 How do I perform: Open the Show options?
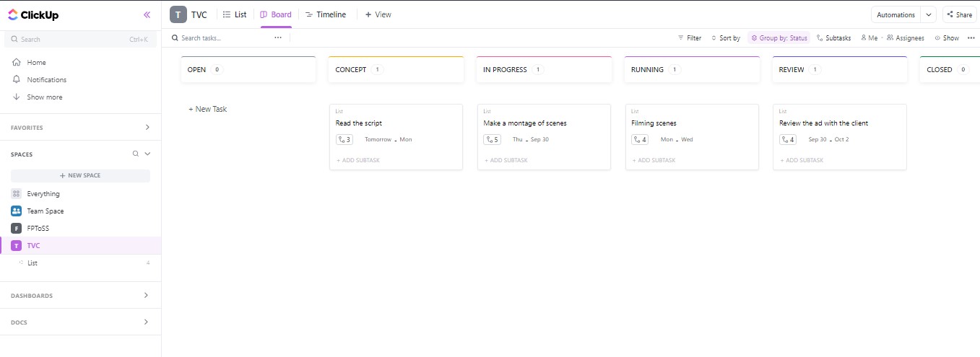[947, 38]
